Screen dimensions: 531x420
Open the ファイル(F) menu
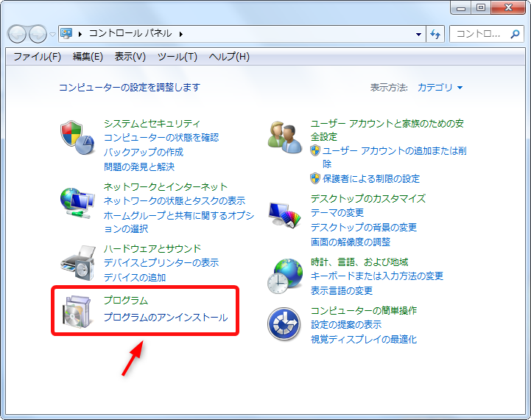pos(37,57)
